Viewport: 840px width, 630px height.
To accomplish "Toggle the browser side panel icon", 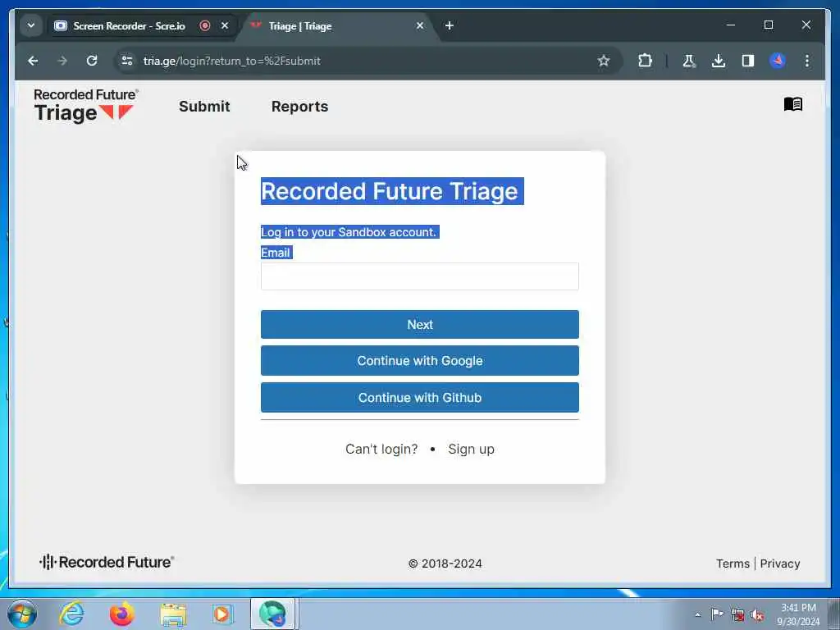I will [x=748, y=61].
